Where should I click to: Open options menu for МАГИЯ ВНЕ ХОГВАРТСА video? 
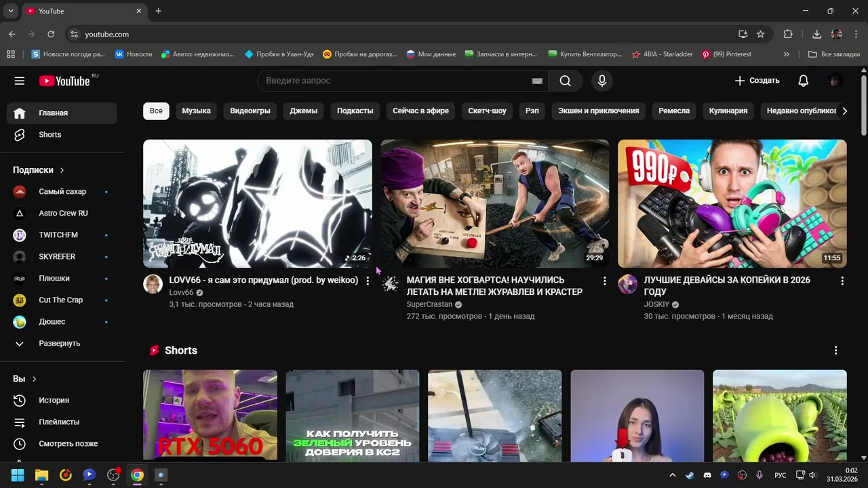[605, 281]
